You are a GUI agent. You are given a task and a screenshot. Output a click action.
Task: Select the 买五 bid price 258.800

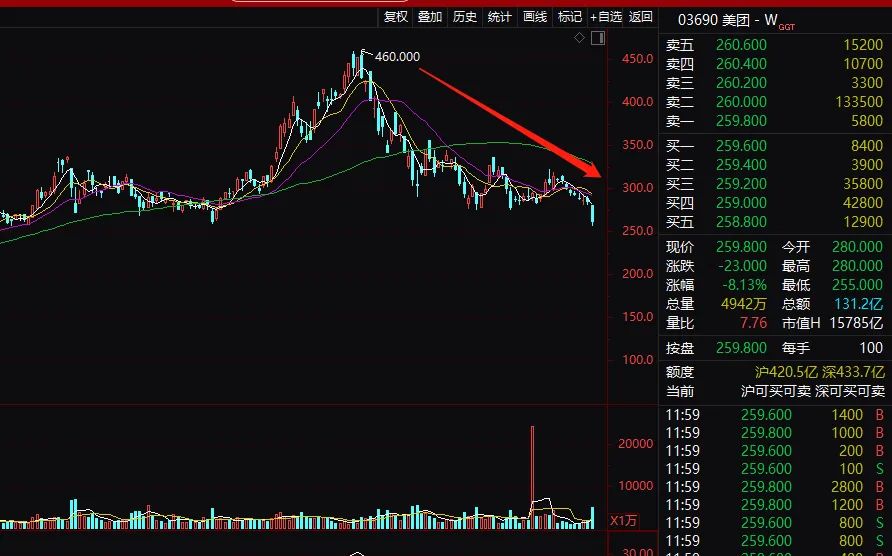(741, 222)
